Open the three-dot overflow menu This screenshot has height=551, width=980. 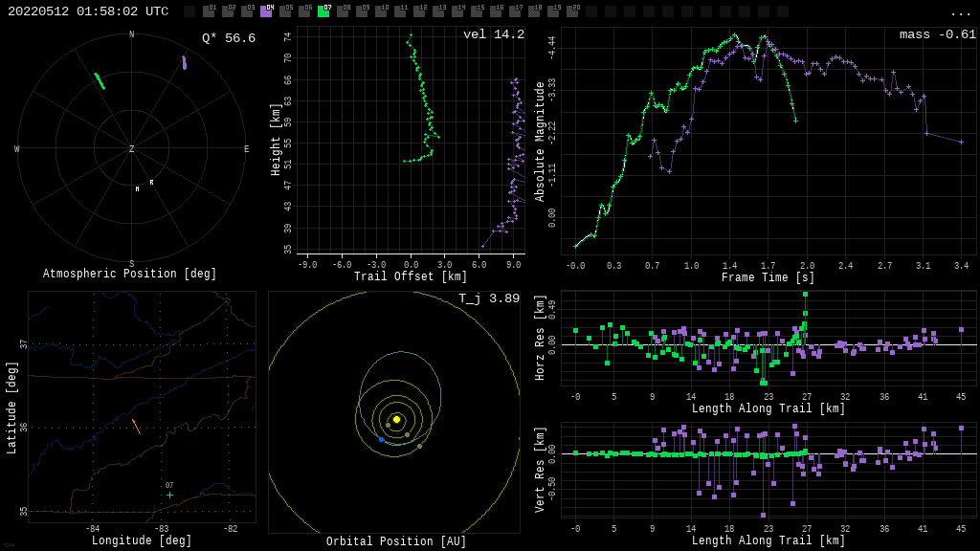point(960,12)
